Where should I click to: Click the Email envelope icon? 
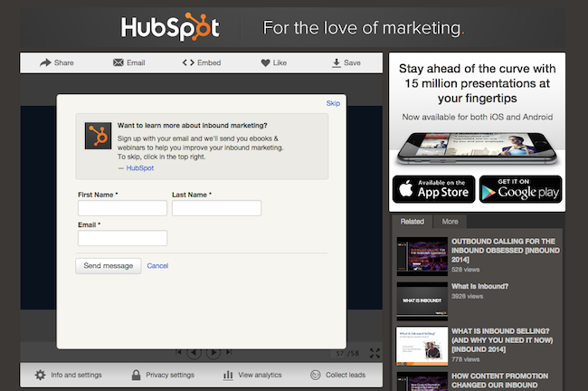pyautogui.click(x=119, y=62)
